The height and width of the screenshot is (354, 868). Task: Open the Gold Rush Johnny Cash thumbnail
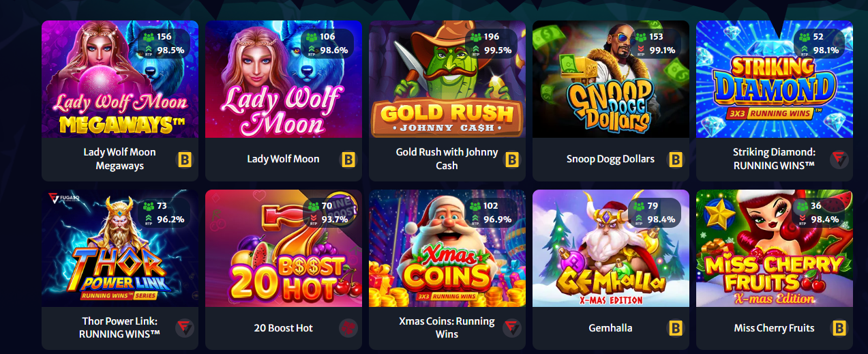(447, 79)
